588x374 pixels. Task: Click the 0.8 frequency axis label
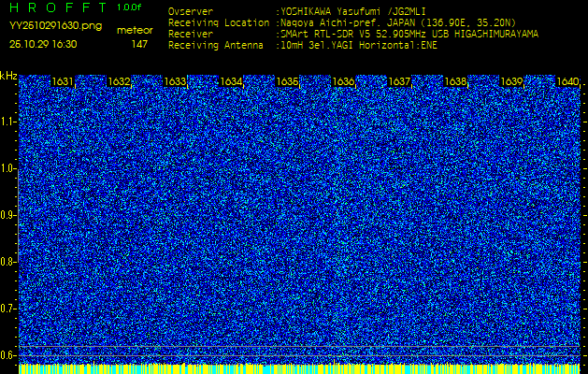pos(8,262)
